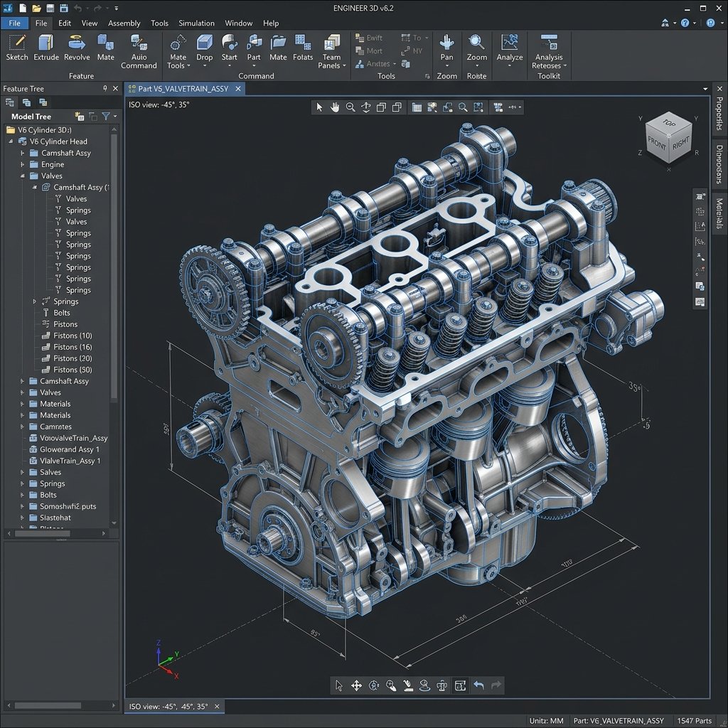
Task: Open Team Panels dropdown
Action: [x=331, y=51]
